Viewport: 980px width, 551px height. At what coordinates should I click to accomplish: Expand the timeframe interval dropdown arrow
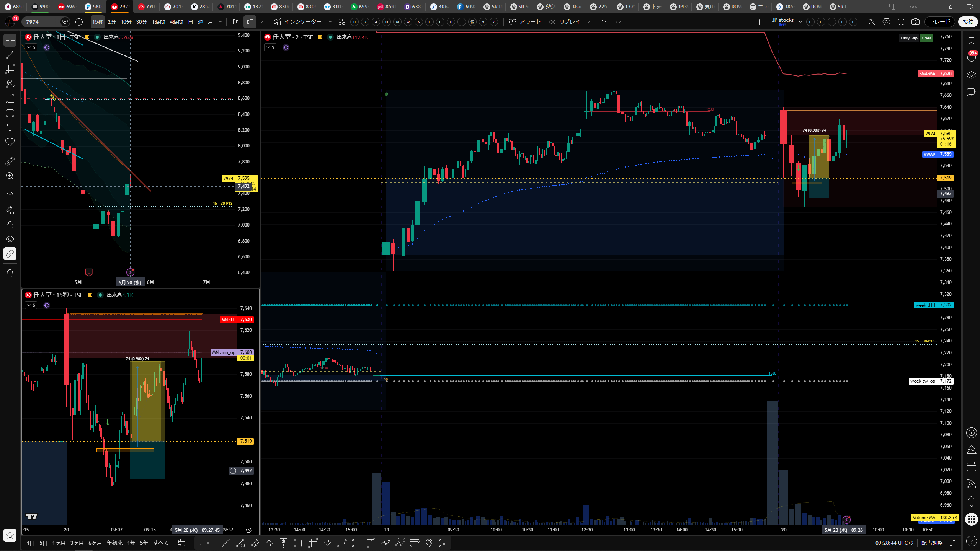[x=220, y=22]
